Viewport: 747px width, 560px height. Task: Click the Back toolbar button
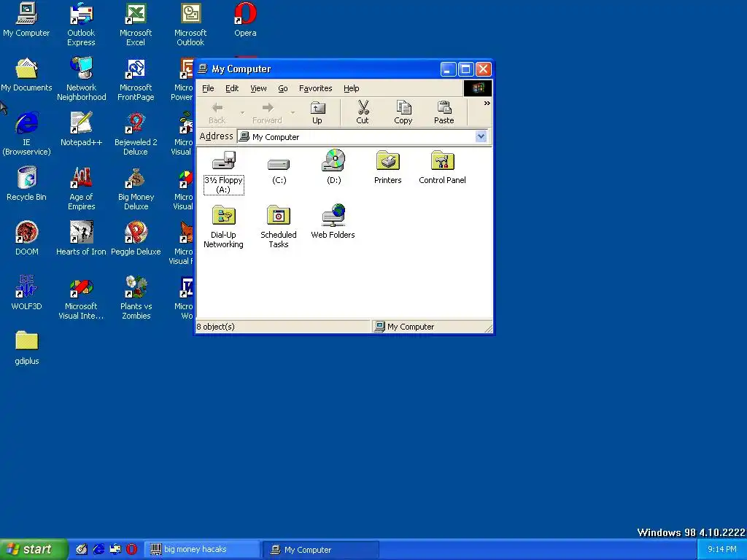pos(217,113)
